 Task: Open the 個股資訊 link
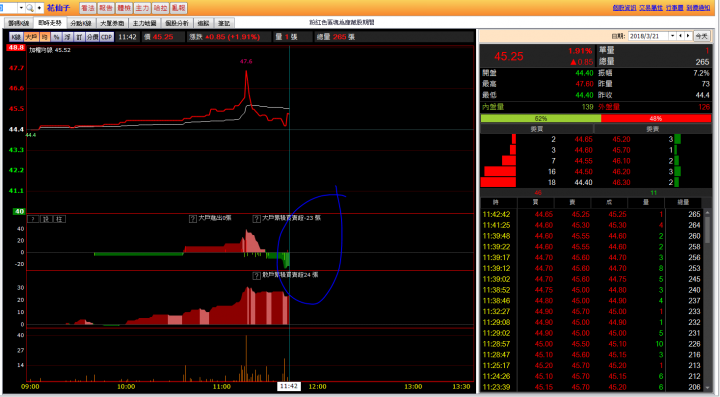pos(624,8)
